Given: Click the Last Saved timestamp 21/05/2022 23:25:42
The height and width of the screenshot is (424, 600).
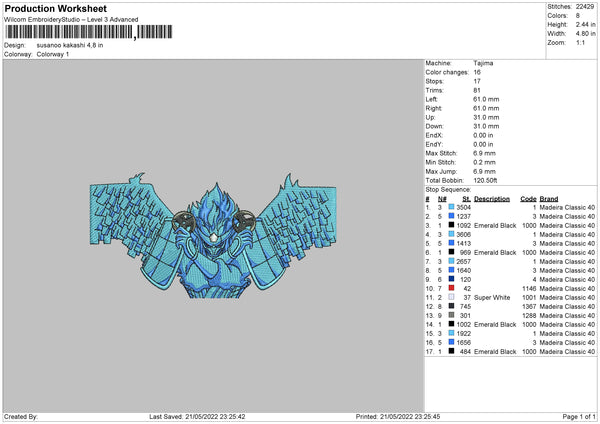Looking at the screenshot, I should [215, 416].
